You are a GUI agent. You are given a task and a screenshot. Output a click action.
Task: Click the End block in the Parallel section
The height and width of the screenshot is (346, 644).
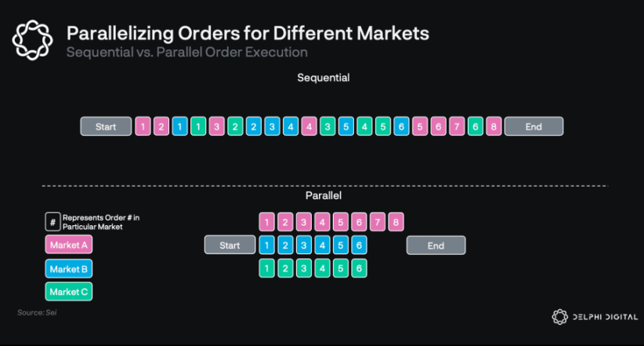[436, 246]
